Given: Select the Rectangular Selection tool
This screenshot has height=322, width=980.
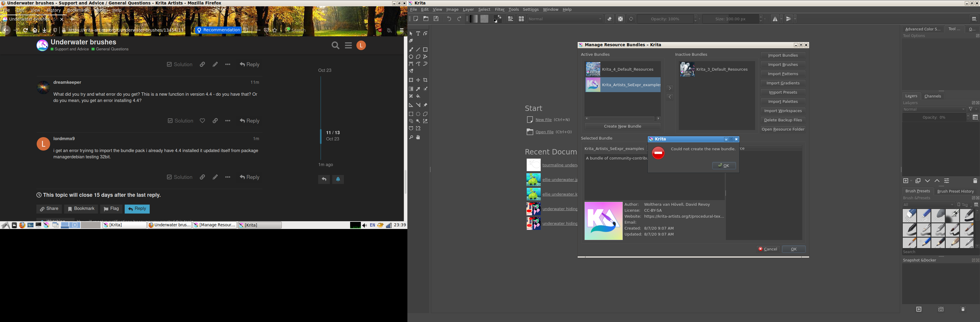Looking at the screenshot, I should click(x=411, y=114).
